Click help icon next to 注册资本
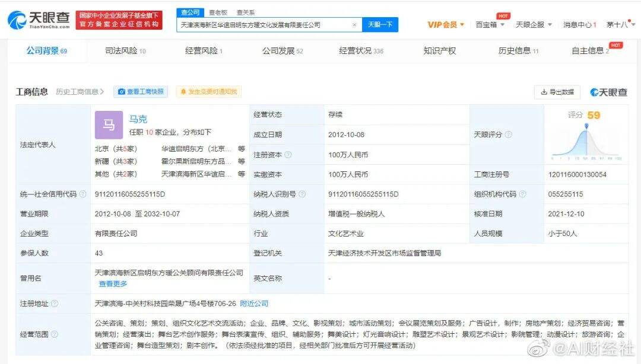 click(288, 154)
